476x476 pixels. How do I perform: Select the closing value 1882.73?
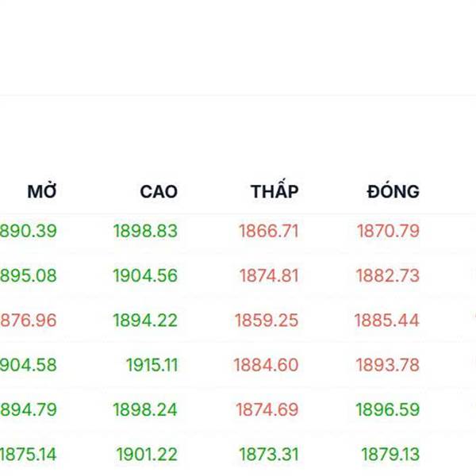(x=388, y=276)
